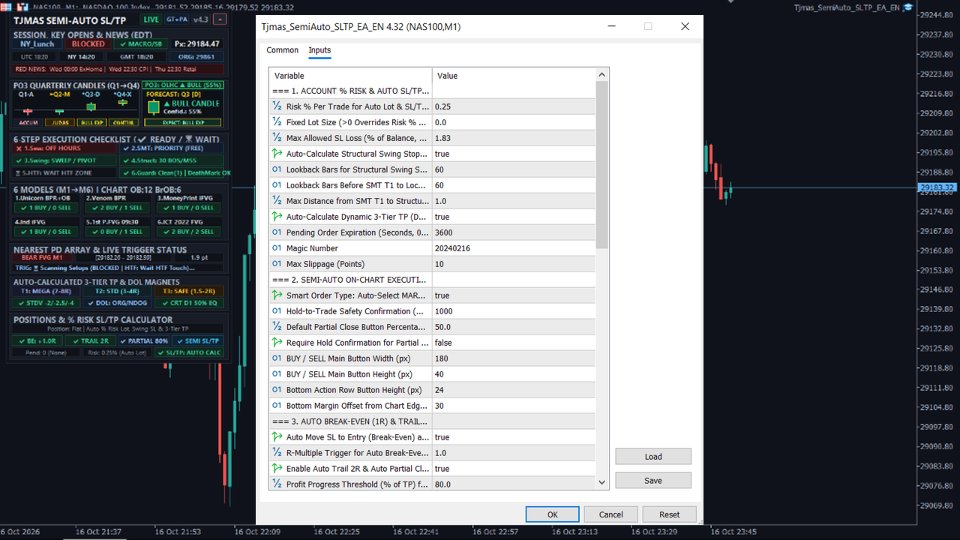Click the integer icon for BUY / SELL Main Button Height
Viewport: 960px width, 540px height.
click(277, 374)
